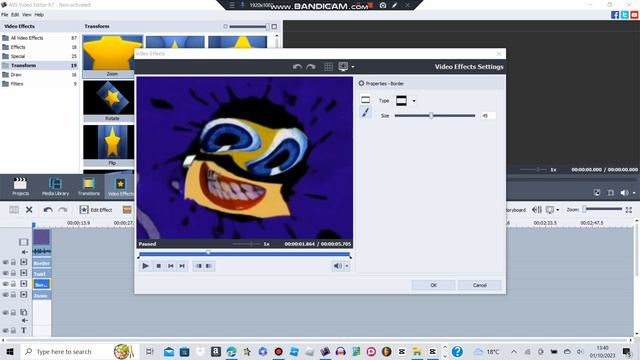Confirm with the OK button
The image size is (640, 360).
(x=433, y=285)
